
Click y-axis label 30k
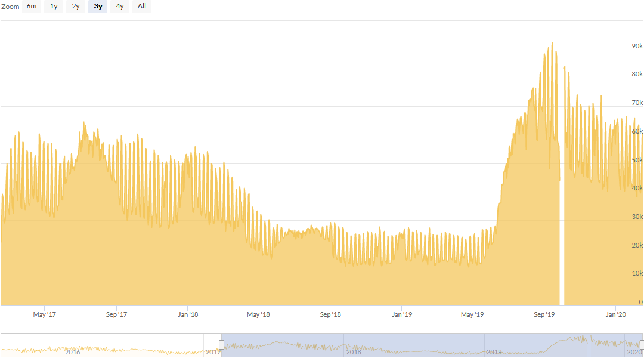[x=637, y=217]
